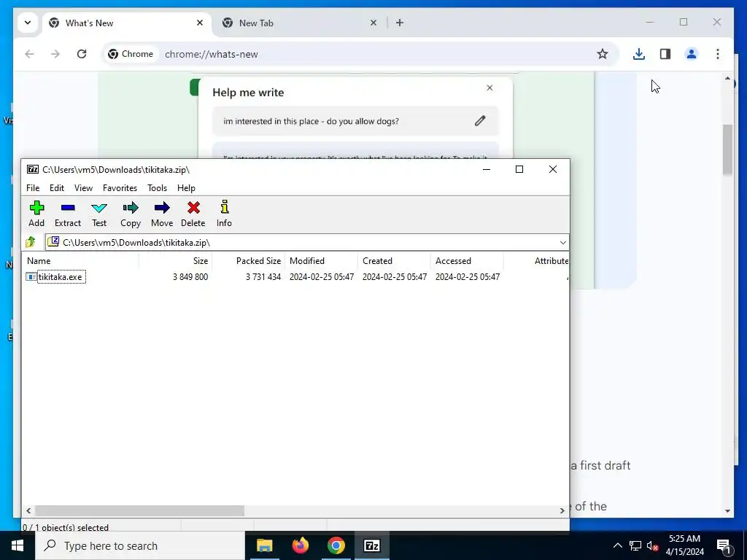
Task: Open the 7-Zip File menu
Action: click(33, 188)
